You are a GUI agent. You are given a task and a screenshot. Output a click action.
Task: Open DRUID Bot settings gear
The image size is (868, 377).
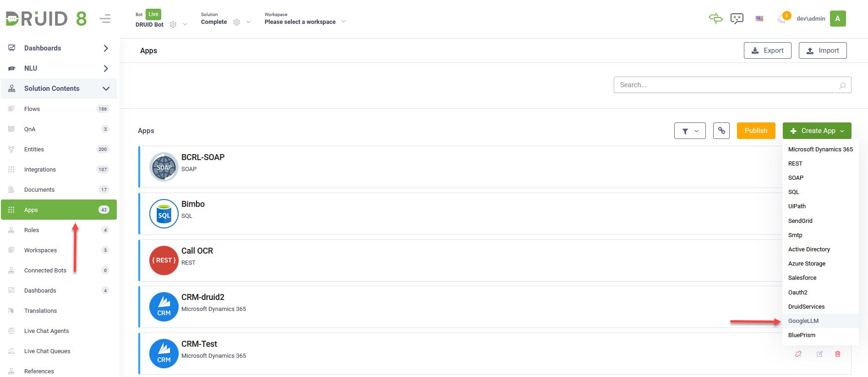click(173, 25)
